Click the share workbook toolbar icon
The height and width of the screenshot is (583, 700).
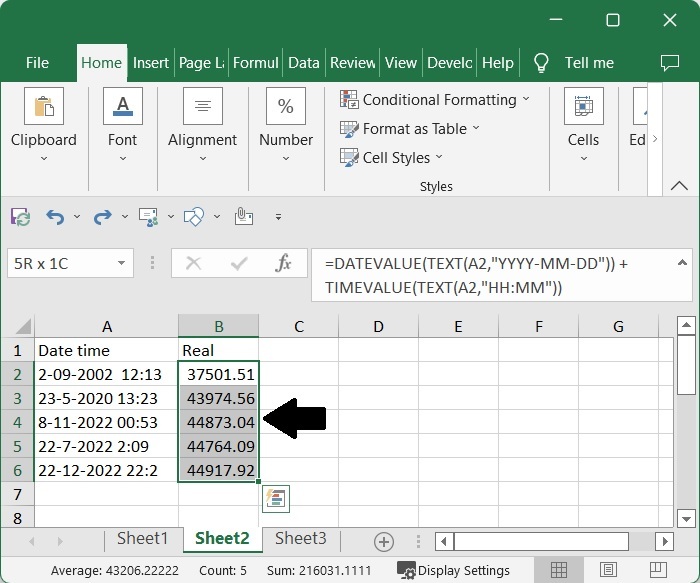coord(149,217)
